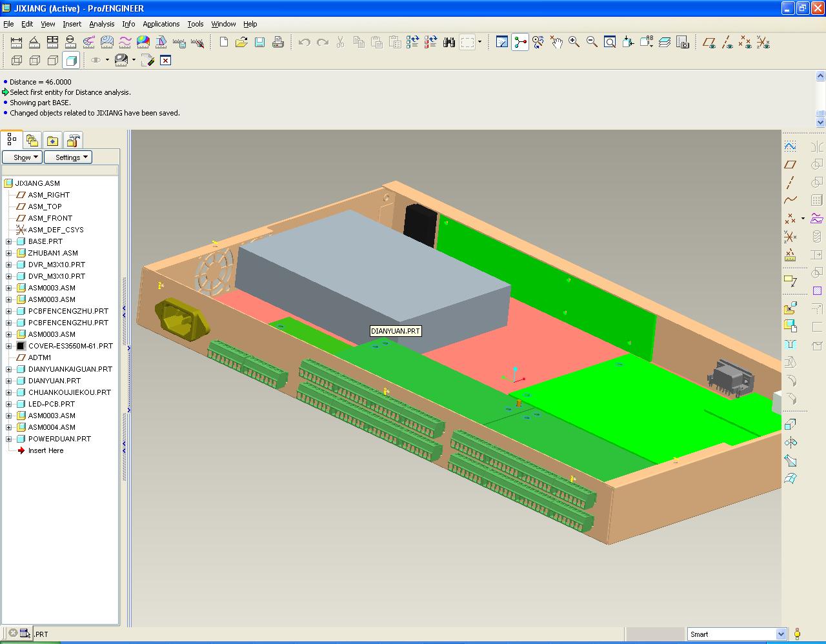The height and width of the screenshot is (644, 826).
Task: Click the Distance measurement analysis icon
Action: pos(16,43)
